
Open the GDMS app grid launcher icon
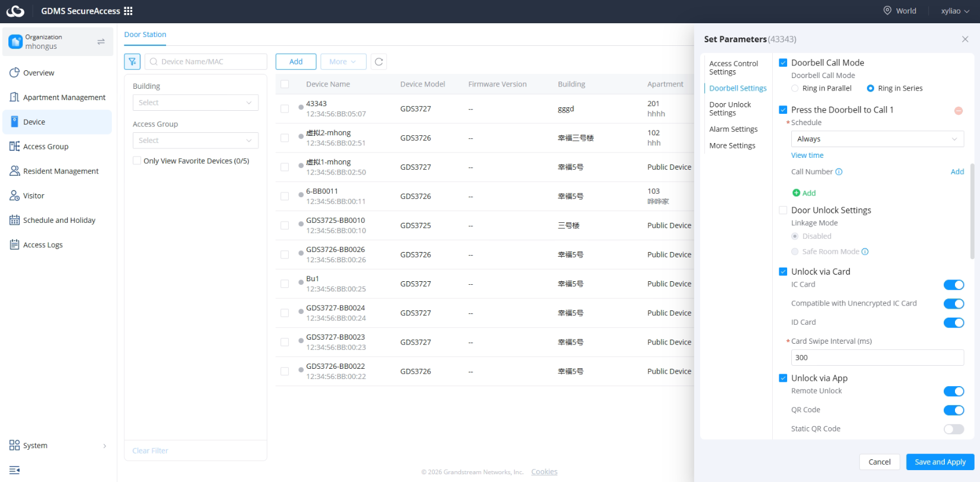128,11
